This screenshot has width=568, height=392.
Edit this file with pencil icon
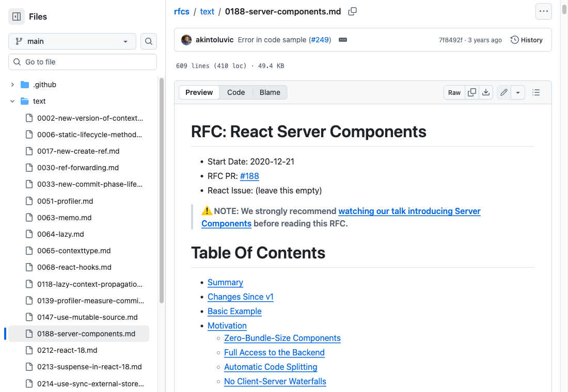tap(504, 92)
